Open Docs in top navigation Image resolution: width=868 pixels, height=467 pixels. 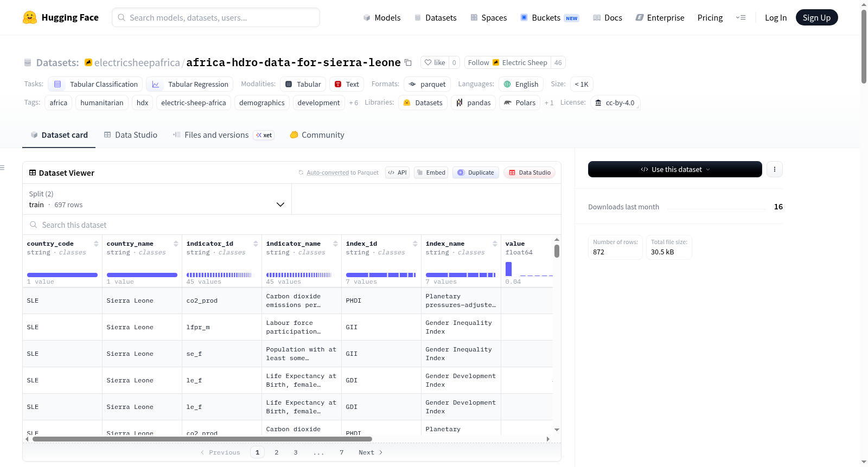607,17
